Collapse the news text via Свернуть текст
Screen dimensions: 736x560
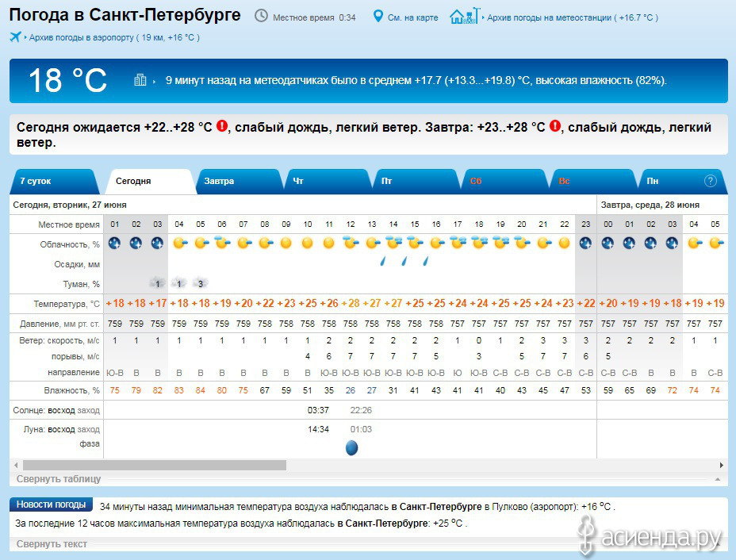click(x=52, y=544)
